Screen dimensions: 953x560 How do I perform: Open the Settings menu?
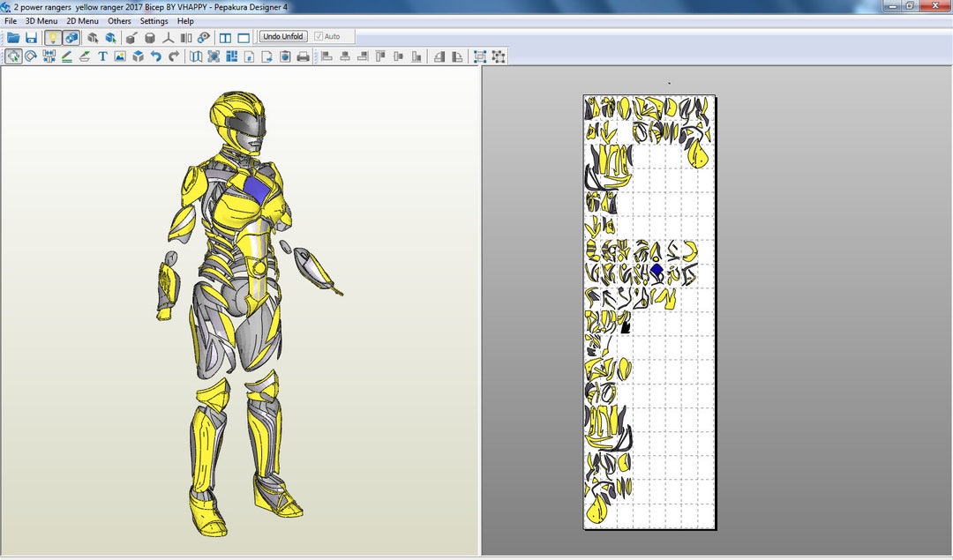tap(153, 20)
